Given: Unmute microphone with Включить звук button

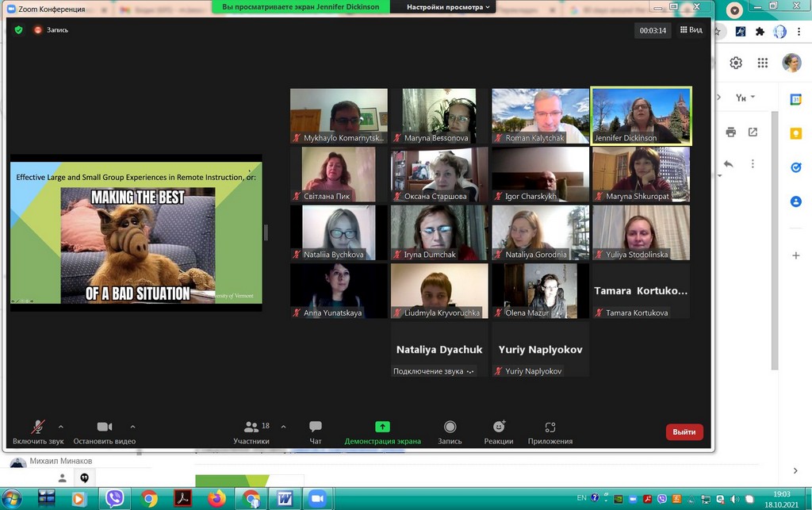Looking at the screenshot, I should click(38, 431).
